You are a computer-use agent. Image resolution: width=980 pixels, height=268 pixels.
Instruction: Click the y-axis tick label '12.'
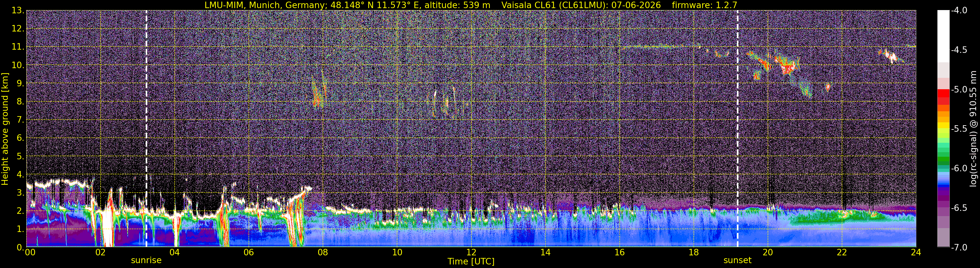[x=18, y=29]
